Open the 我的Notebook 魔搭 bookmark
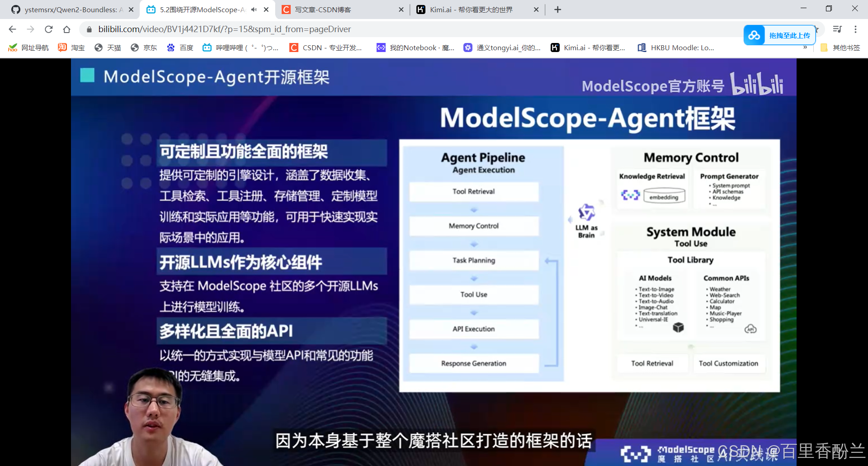This screenshot has width=868, height=466. coord(416,48)
